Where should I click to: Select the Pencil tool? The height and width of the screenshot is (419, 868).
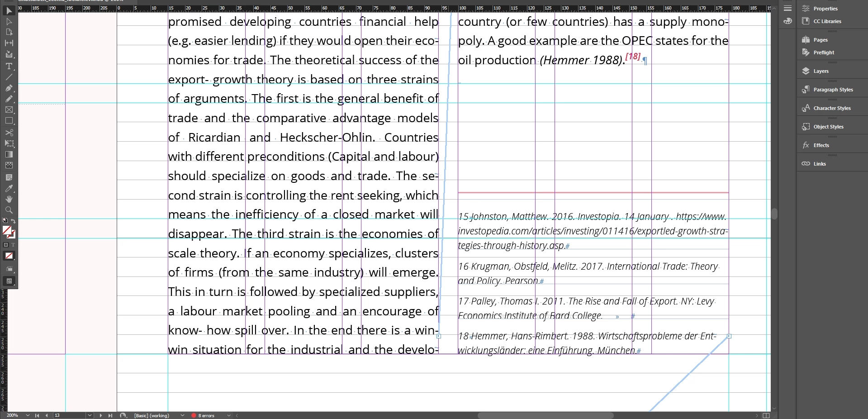click(9, 99)
